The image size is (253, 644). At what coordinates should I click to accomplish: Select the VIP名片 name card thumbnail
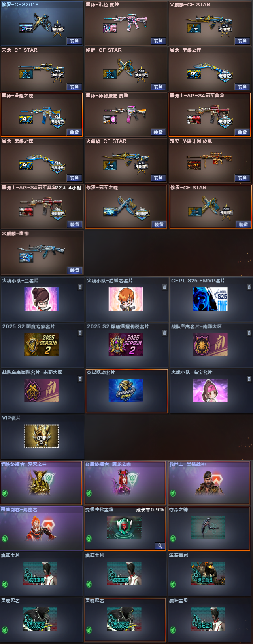click(42, 436)
